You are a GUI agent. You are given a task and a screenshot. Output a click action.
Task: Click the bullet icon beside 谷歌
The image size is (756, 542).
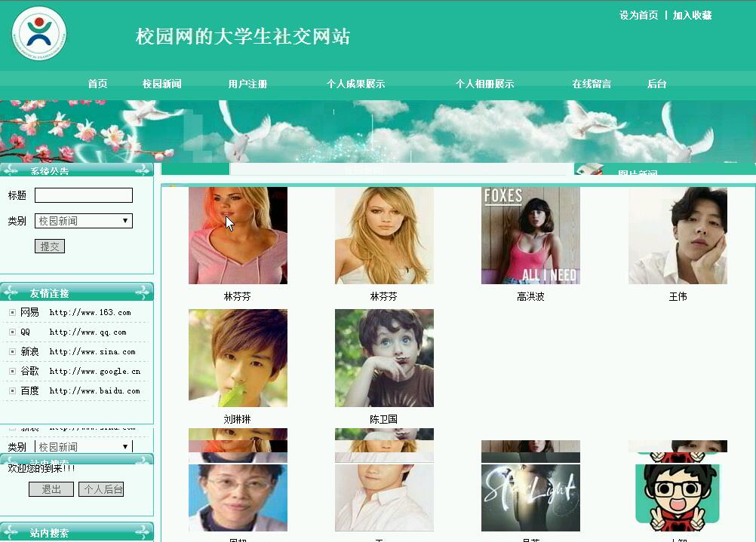point(13,371)
